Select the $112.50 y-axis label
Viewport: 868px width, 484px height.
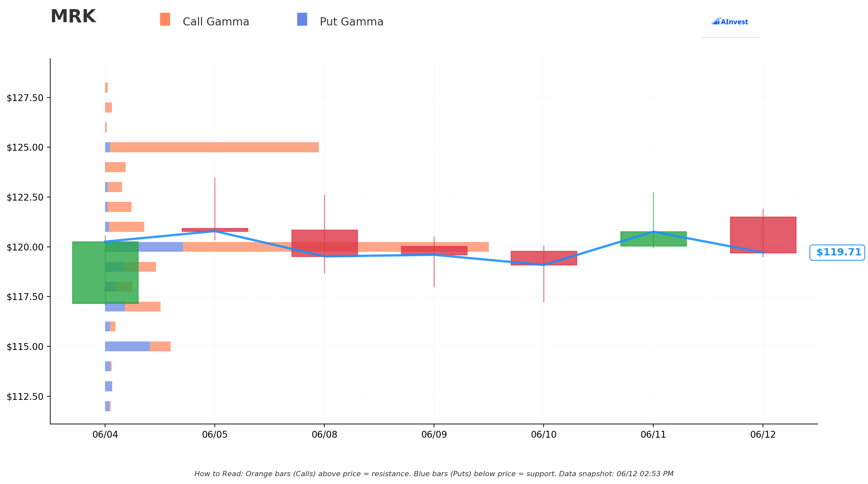click(25, 396)
